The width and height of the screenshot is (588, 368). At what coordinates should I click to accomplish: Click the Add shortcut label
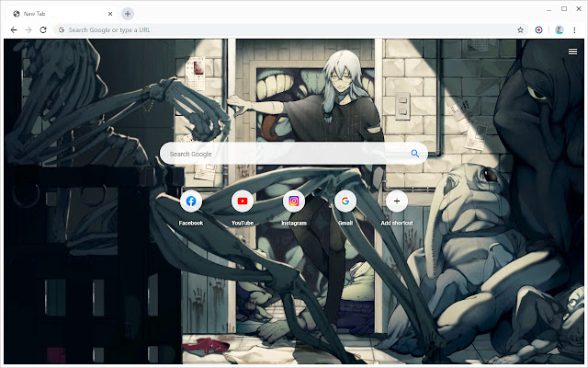coord(397,223)
